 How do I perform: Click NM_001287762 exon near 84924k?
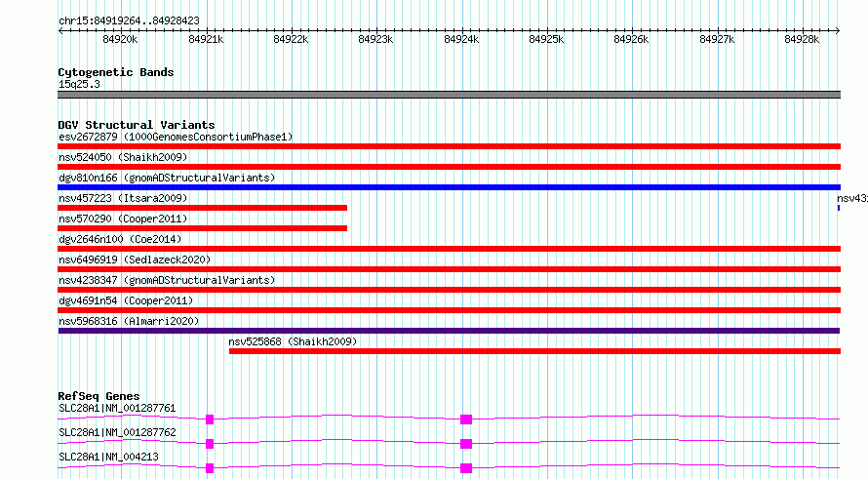[466, 444]
